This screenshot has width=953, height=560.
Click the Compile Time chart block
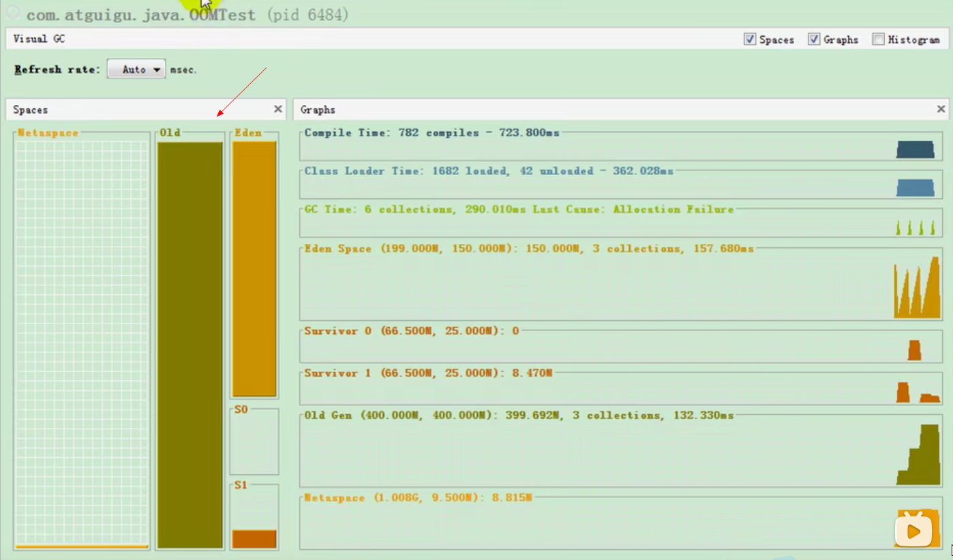915,149
